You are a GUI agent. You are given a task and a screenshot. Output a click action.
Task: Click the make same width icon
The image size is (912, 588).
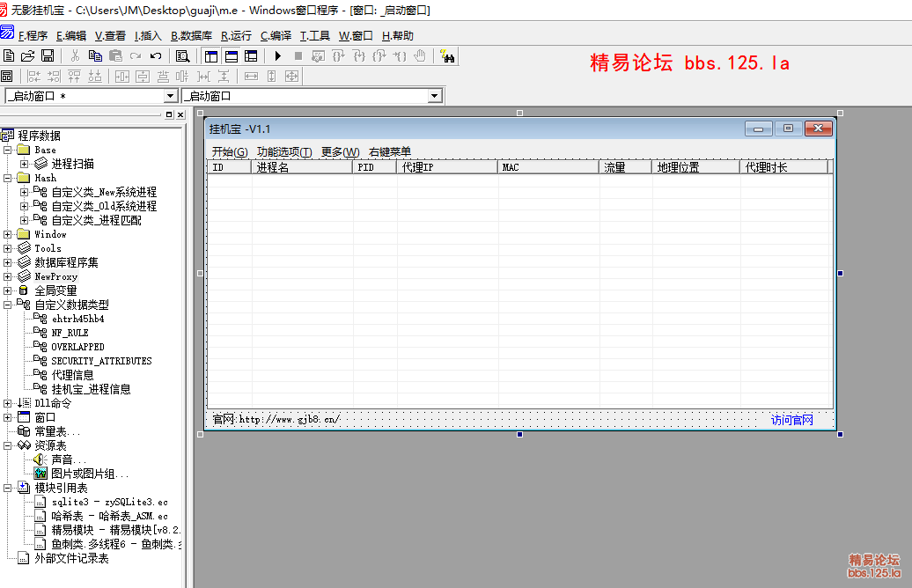click(x=251, y=77)
